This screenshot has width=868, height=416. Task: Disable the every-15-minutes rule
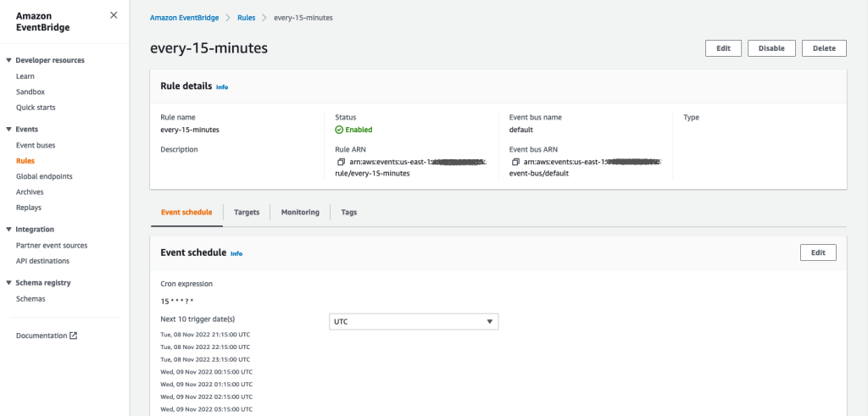771,48
